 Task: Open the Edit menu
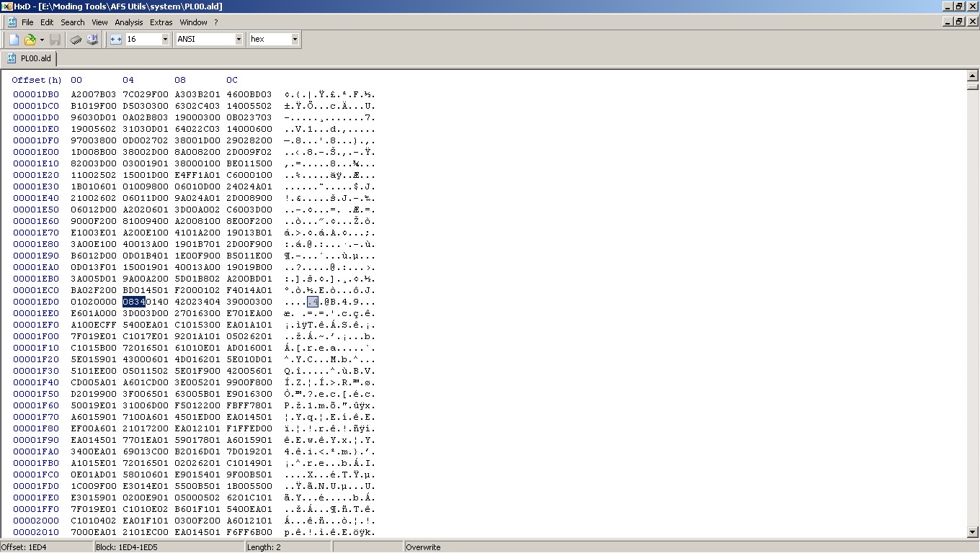click(47, 22)
